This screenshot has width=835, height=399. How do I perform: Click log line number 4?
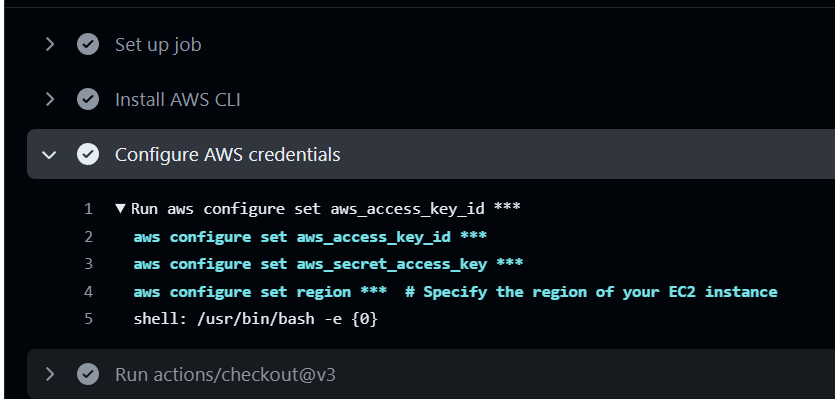(x=88, y=292)
